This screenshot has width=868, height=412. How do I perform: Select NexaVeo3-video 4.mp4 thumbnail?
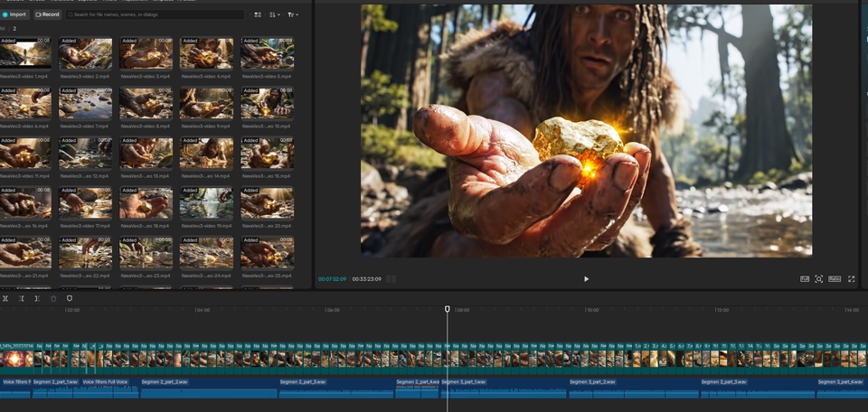206,53
